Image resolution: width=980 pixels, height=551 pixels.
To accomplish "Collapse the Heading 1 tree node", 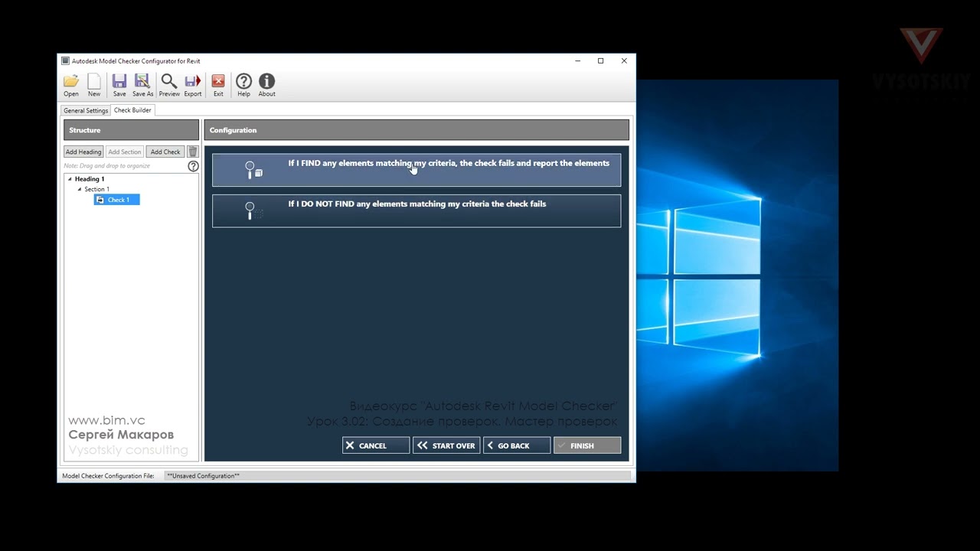I will 70,179.
